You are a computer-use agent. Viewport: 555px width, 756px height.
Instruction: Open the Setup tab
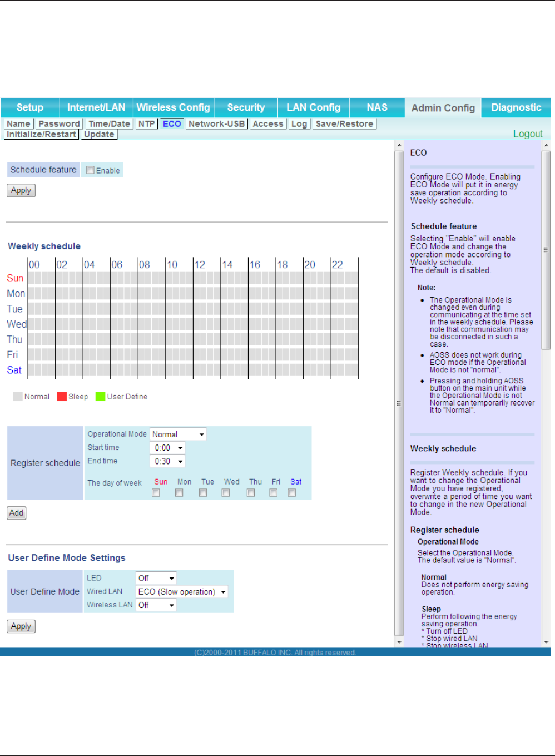click(30, 107)
